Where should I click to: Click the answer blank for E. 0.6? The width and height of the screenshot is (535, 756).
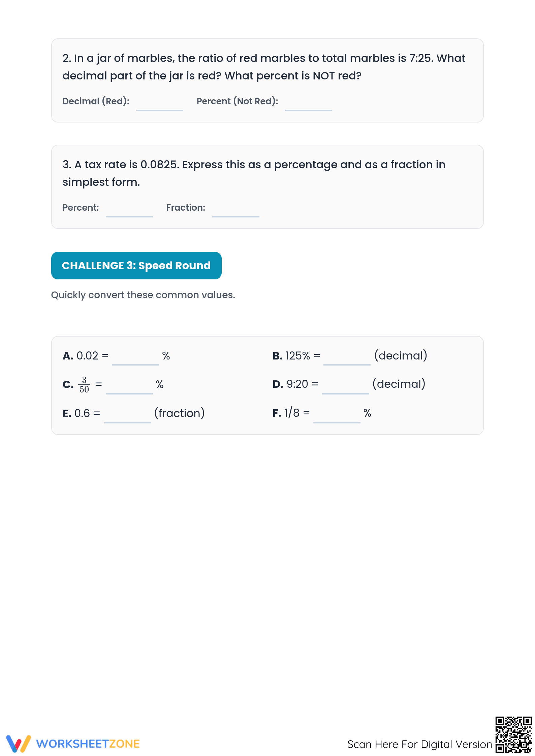tap(127, 416)
